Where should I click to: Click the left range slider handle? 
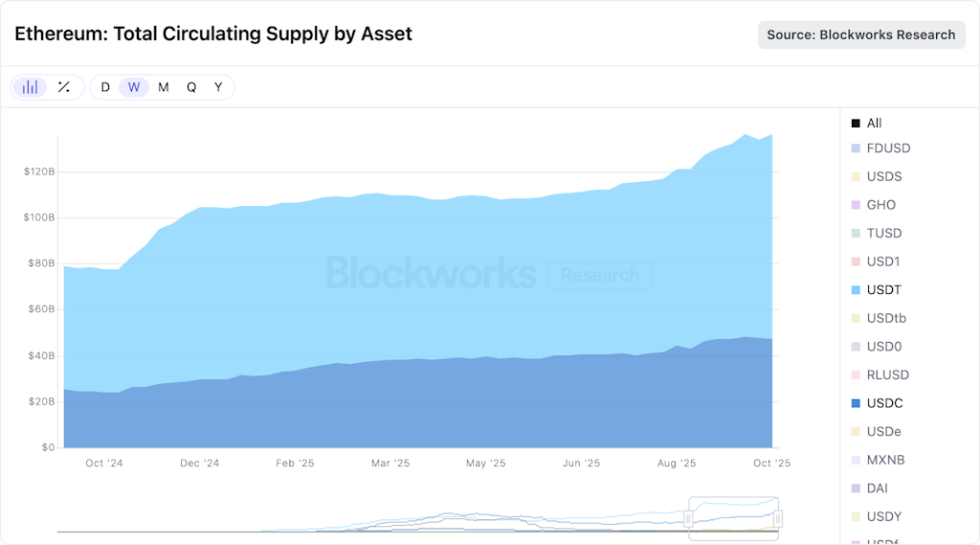(688, 518)
